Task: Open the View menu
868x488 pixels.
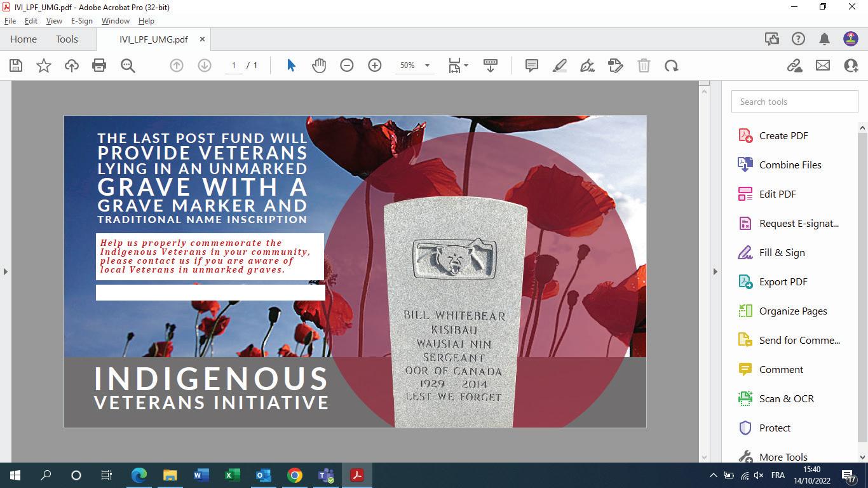Action: click(x=54, y=21)
